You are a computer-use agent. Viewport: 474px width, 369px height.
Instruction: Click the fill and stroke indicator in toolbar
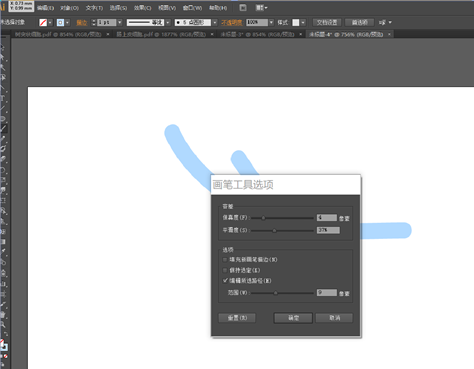[4, 345]
